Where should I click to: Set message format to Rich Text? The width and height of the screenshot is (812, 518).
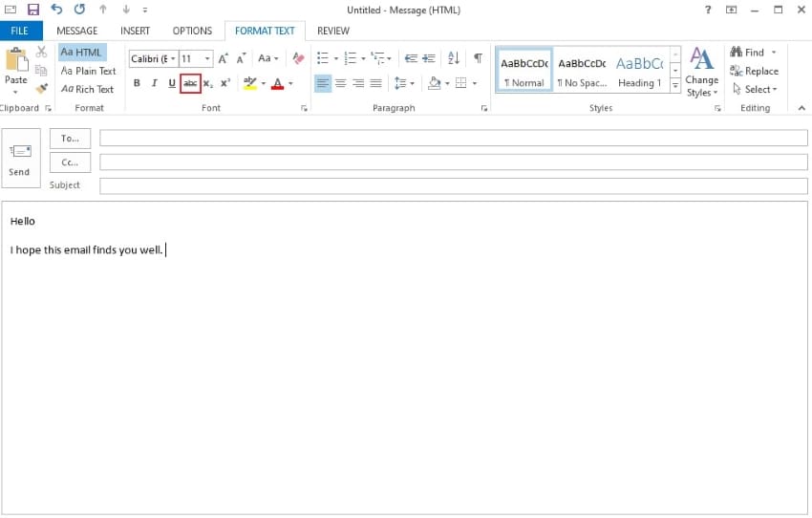[x=88, y=89]
